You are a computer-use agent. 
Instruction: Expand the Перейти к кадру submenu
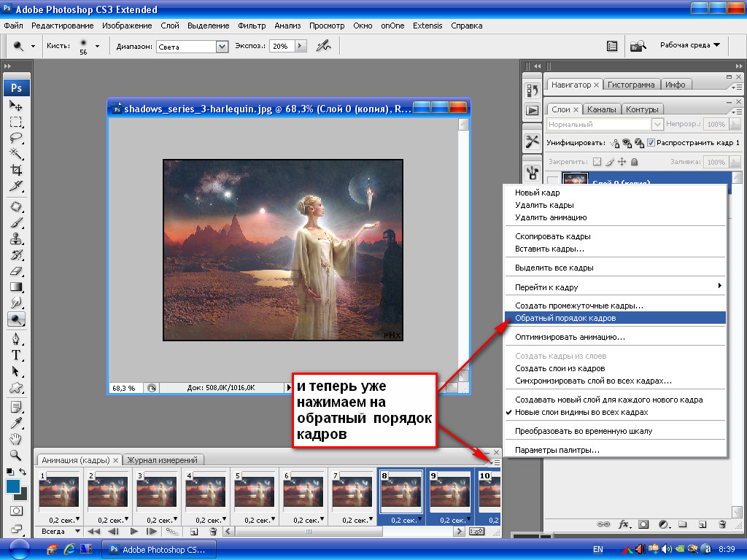615,287
